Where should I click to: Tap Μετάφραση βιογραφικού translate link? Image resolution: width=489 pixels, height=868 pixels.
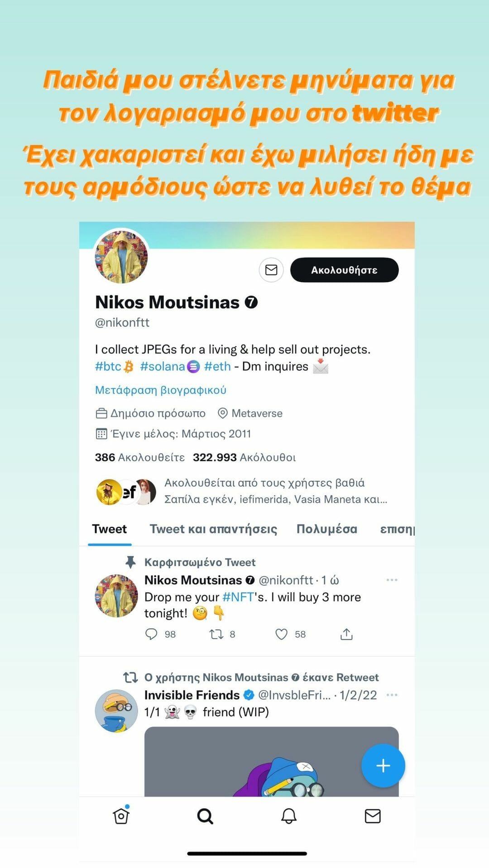(160, 390)
